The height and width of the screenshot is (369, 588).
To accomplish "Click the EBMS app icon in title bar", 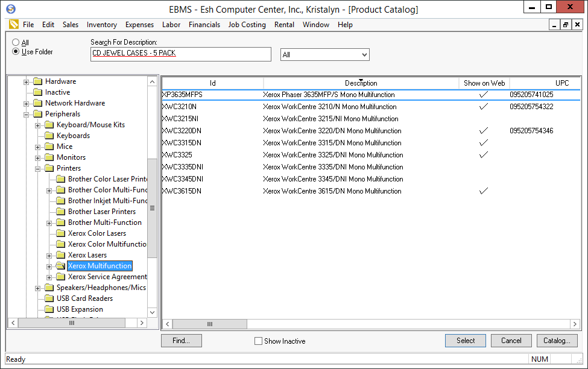I will pyautogui.click(x=10, y=9).
